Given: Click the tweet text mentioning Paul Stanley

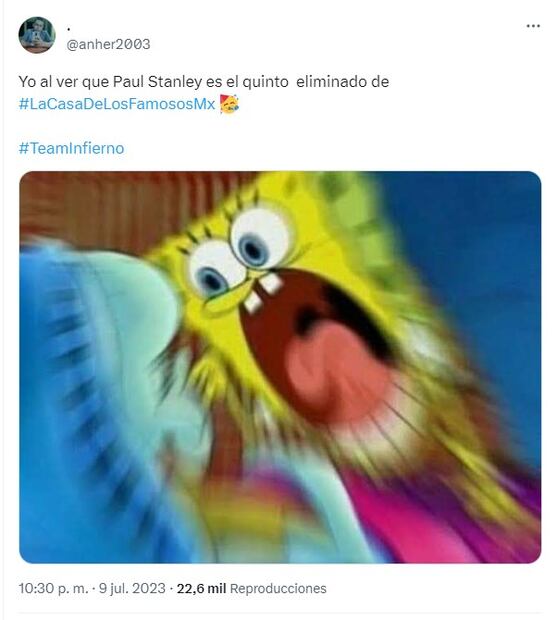Looking at the screenshot, I should click(204, 82).
